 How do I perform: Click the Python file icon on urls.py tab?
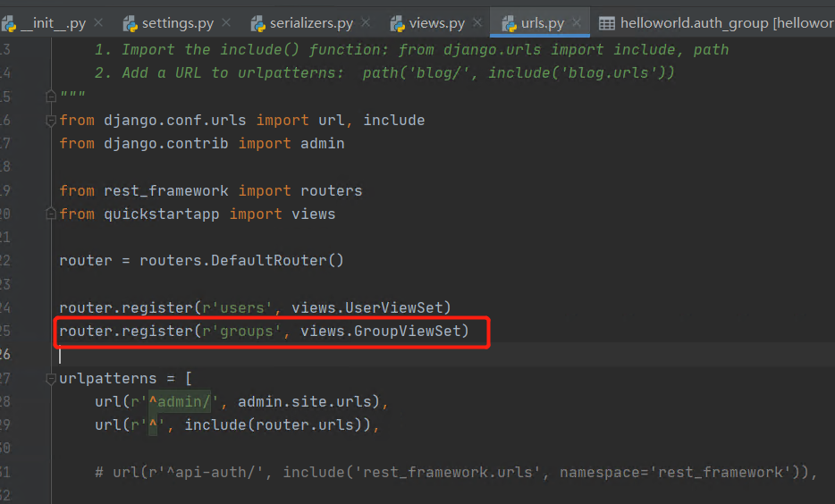(x=510, y=23)
